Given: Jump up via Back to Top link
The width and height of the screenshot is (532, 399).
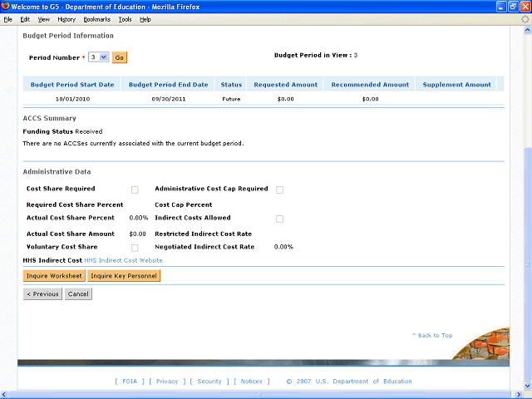Looking at the screenshot, I should (432, 335).
